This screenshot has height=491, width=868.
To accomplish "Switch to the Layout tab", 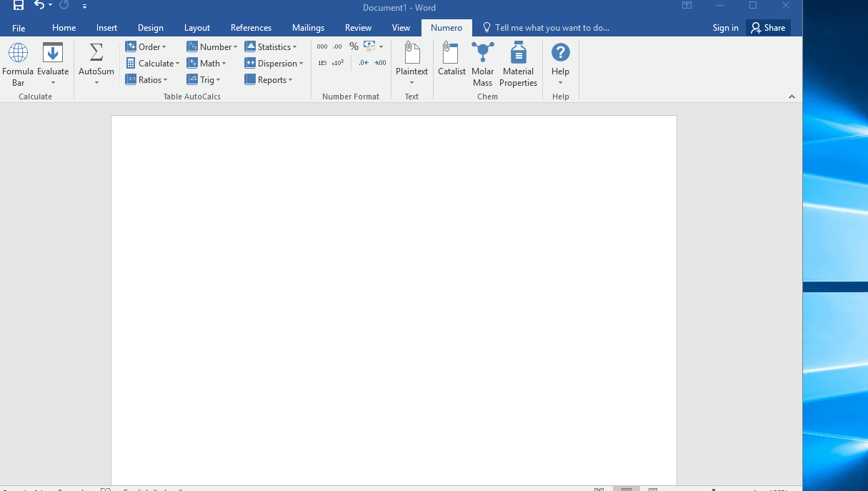I will click(x=197, y=28).
